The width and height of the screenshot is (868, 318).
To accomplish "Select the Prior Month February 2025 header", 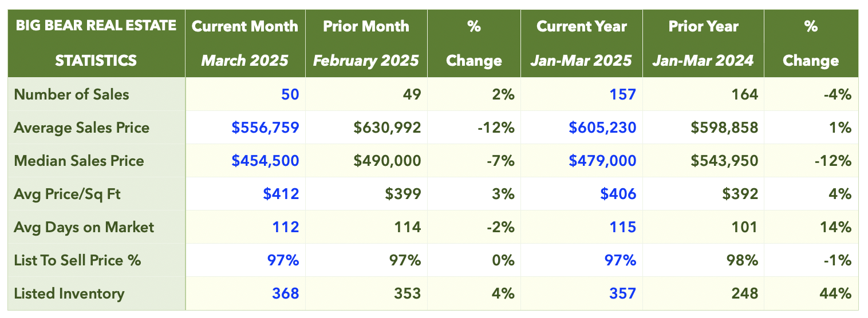I will coord(366,43).
